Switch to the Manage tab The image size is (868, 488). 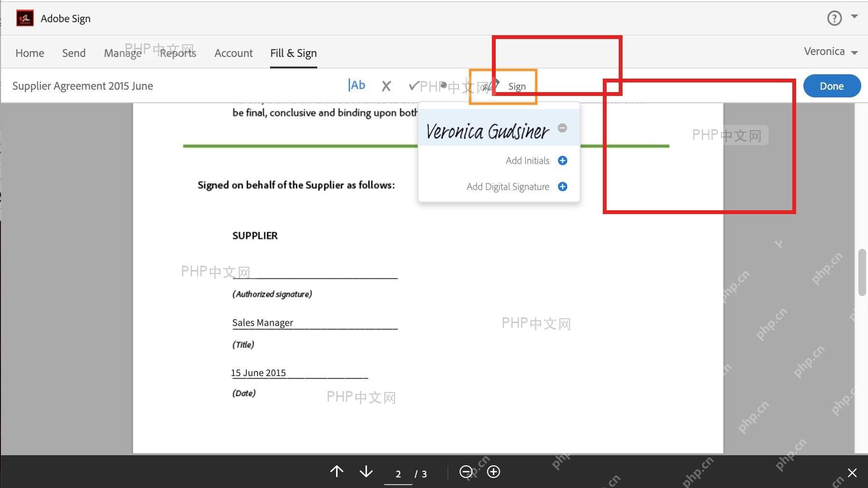point(123,53)
